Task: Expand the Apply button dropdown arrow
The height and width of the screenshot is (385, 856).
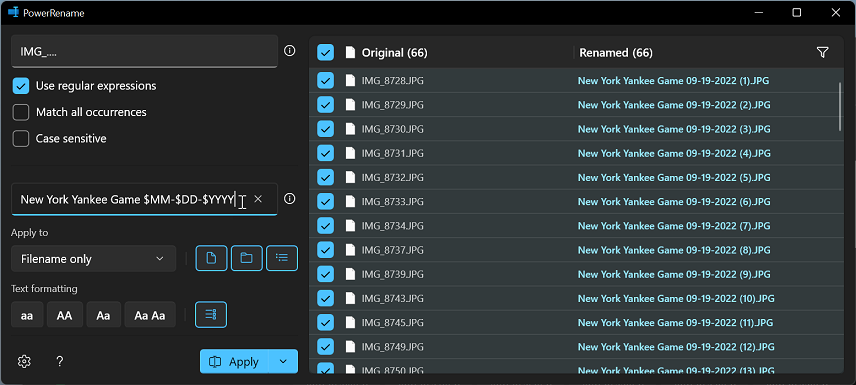Action: [x=283, y=362]
